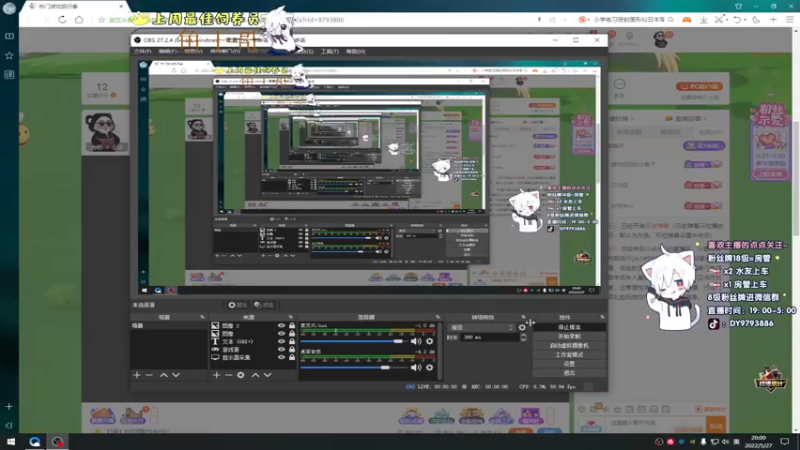Mute the 桌面音频 desktop audio channel

pos(416,367)
